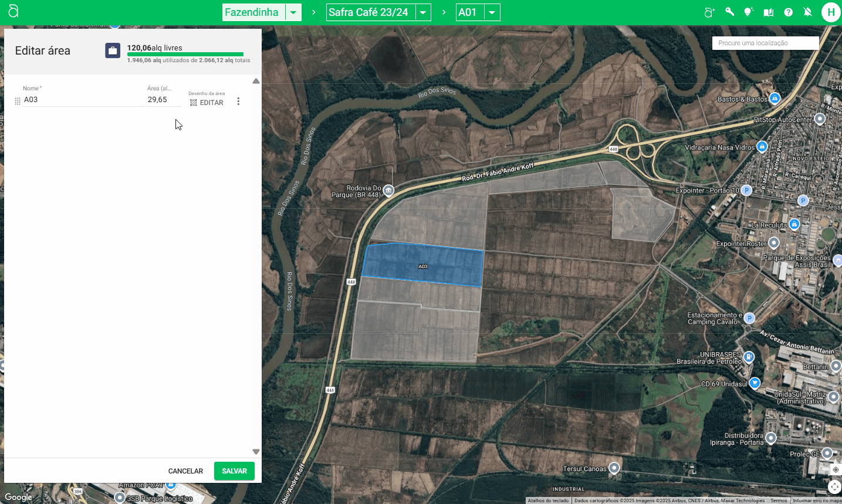Click the key icon in the header
The image size is (842, 504).
tap(729, 12)
